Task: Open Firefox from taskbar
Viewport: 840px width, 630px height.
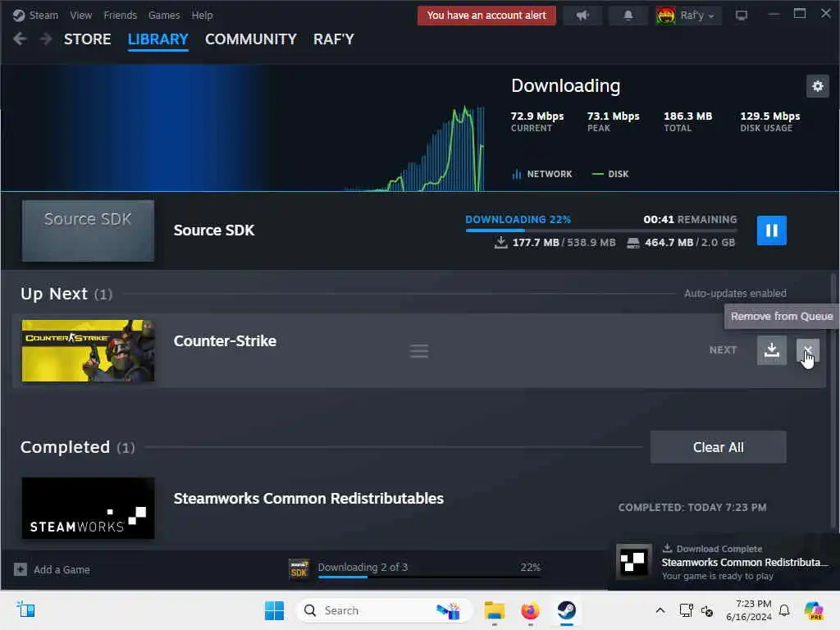Action: click(531, 610)
